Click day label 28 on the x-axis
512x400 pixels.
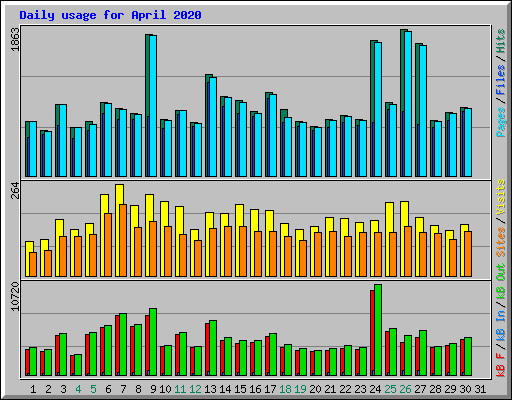pos(435,389)
